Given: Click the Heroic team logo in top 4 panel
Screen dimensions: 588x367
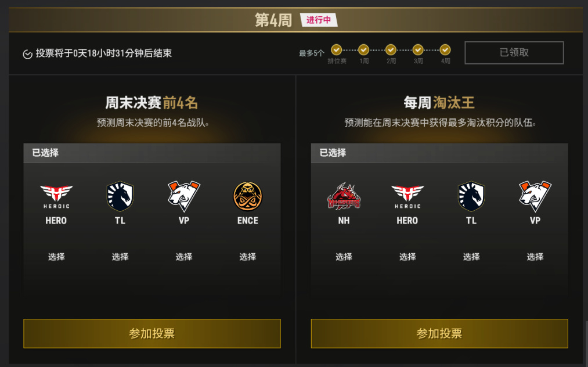Looking at the screenshot, I should pyautogui.click(x=56, y=196).
